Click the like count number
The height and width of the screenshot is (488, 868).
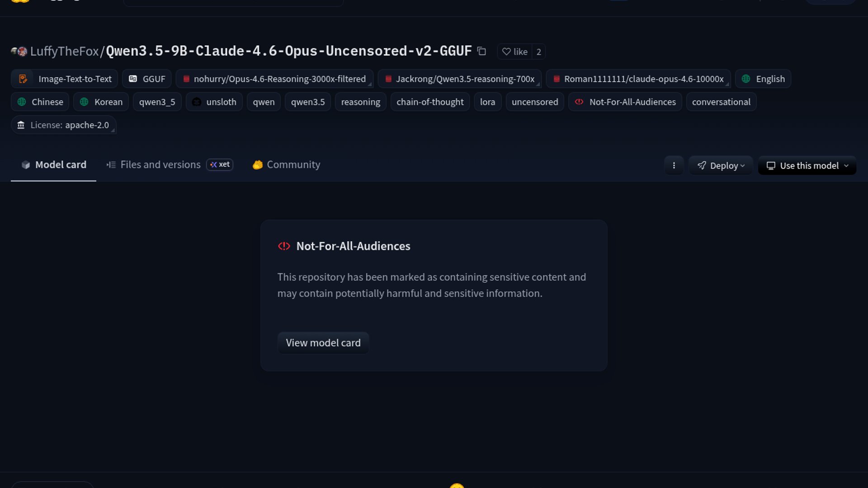pyautogui.click(x=538, y=52)
